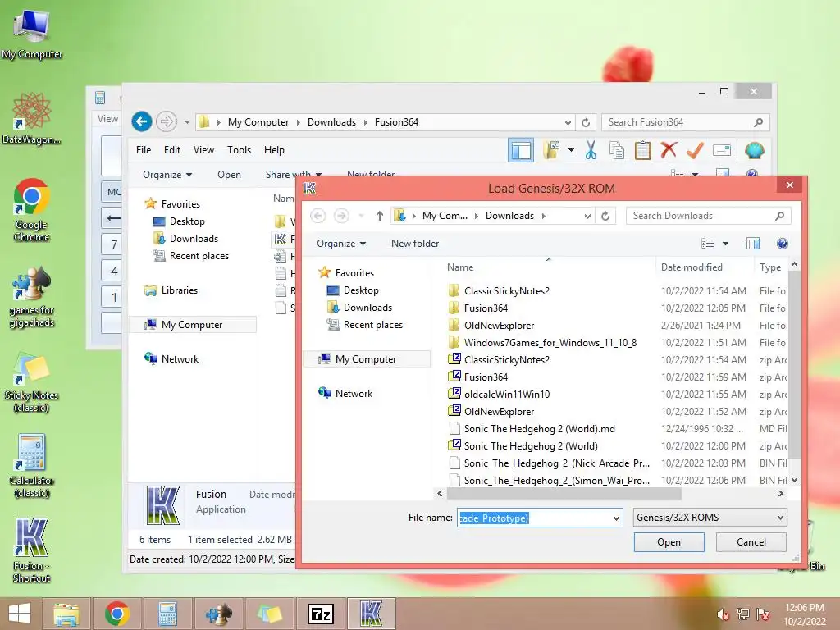This screenshot has width=840, height=630.
Task: Click the Cancel button in the dialog
Action: pyautogui.click(x=751, y=542)
